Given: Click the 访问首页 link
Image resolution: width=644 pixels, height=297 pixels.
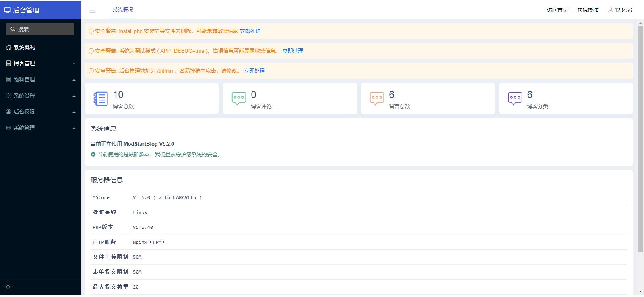Looking at the screenshot, I should [x=557, y=10].
